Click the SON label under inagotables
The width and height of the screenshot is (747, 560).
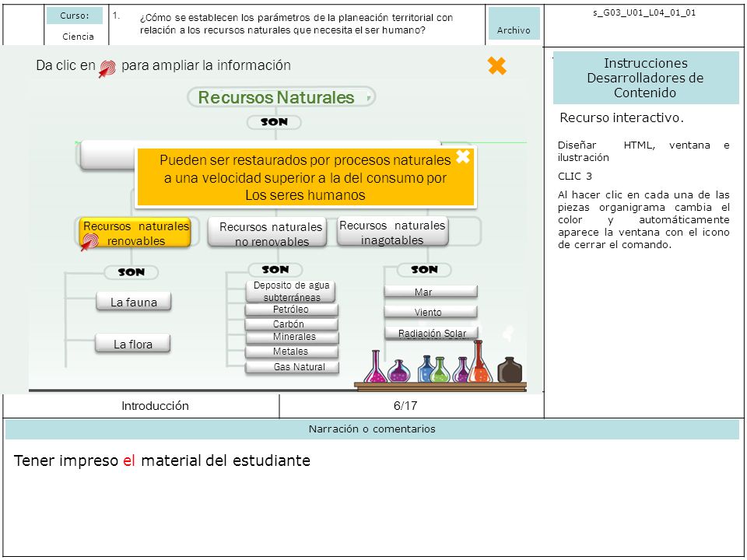coord(424,270)
